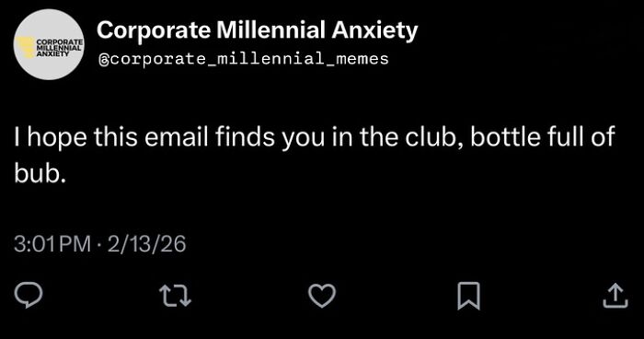Viewport: 644px width, 339px height.
Task: Bookmark this post
Action: pos(468,296)
